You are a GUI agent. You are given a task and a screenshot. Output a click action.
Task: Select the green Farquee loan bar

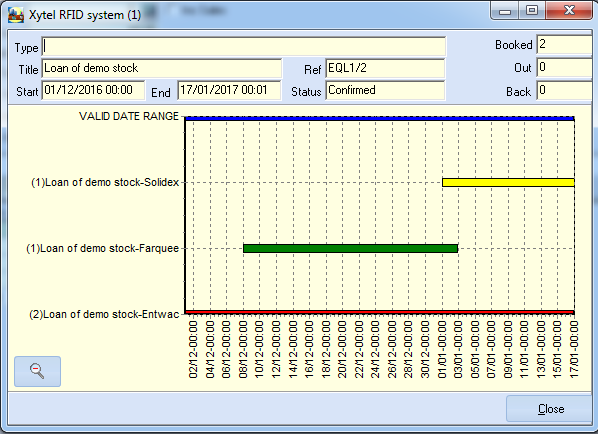coord(350,249)
